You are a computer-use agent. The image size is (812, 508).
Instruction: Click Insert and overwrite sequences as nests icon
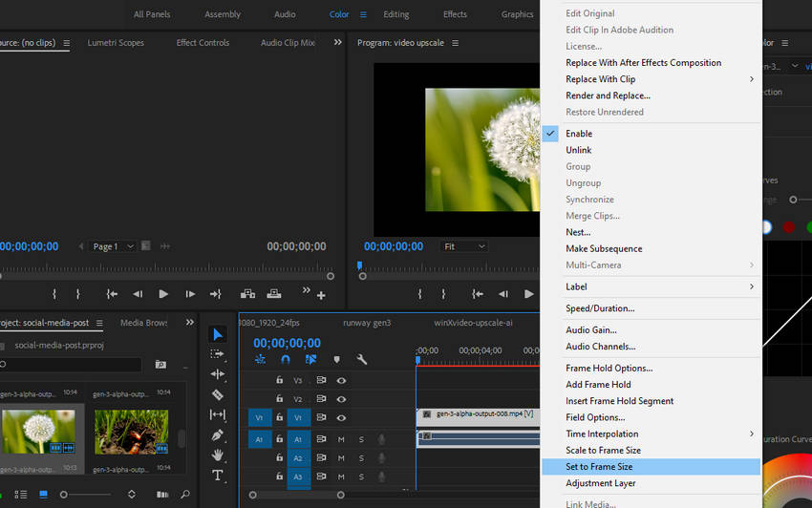point(260,359)
